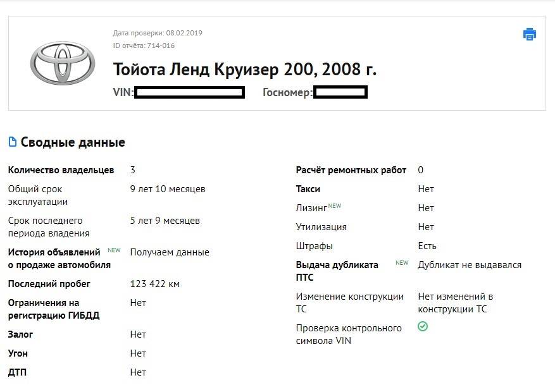This screenshot has height=392, width=555.
Task: Click the Штрафы label
Action: pos(314,246)
